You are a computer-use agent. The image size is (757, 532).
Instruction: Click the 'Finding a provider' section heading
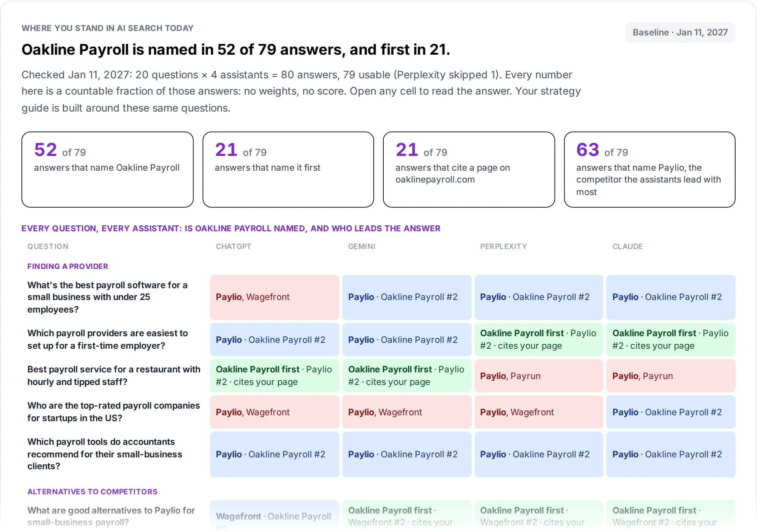[68, 266]
